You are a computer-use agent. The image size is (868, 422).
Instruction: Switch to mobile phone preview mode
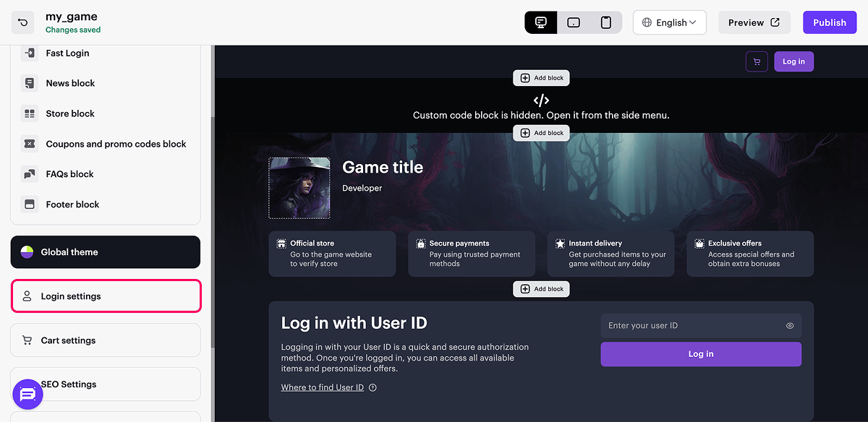605,22
